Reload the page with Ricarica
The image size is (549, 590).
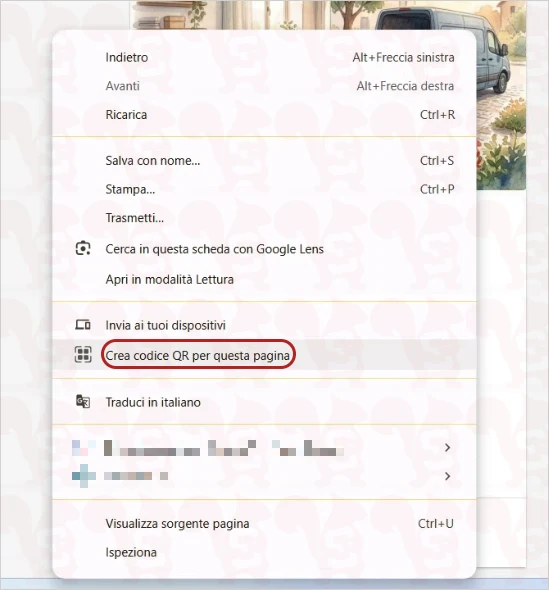[x=264, y=115]
